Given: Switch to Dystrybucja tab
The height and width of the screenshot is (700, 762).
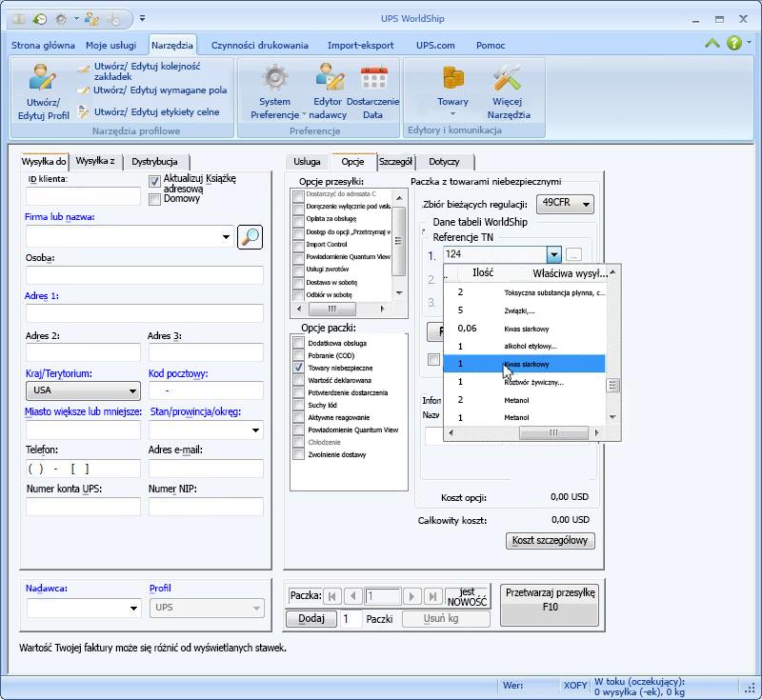Looking at the screenshot, I should click(155, 162).
